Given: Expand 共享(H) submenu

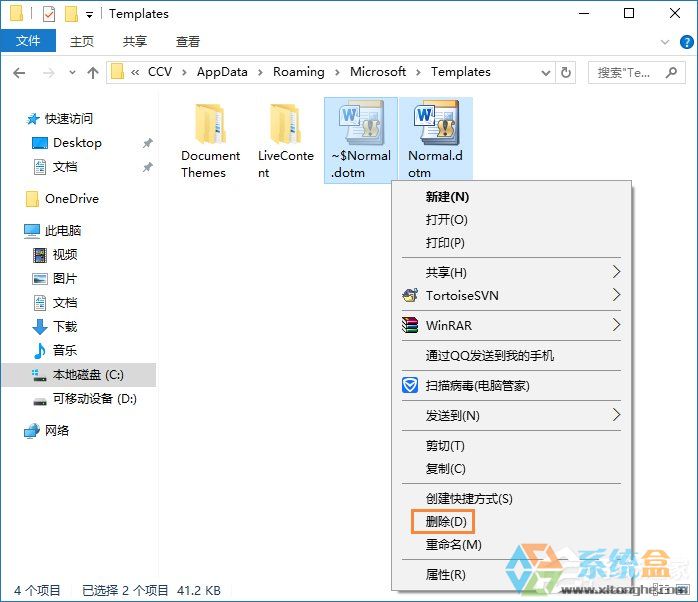Looking at the screenshot, I should pyautogui.click(x=511, y=272).
